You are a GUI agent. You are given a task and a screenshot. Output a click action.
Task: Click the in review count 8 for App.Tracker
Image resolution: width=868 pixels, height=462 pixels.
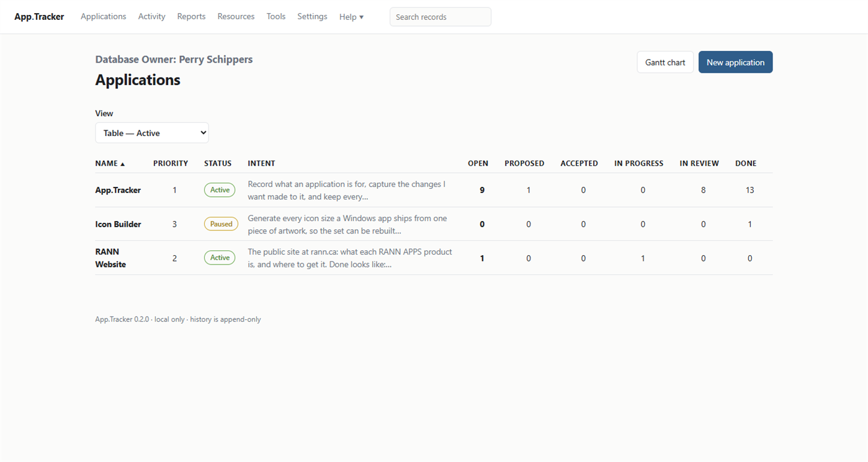(703, 190)
